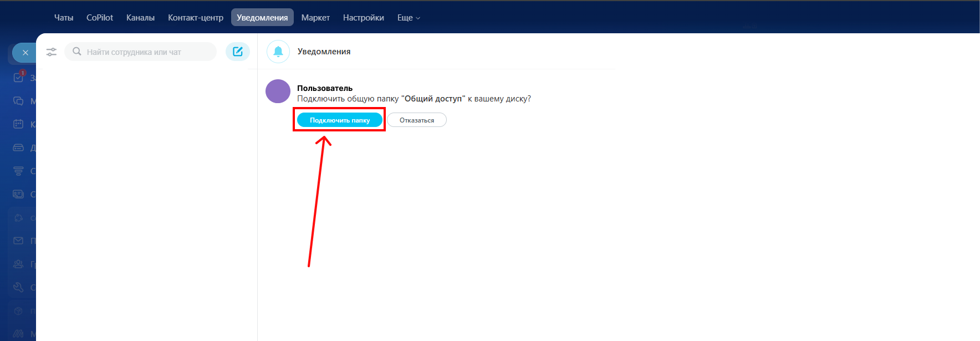Image resolution: width=980 pixels, height=341 pixels.
Task: Select the Настройки menu item
Action: 363,18
